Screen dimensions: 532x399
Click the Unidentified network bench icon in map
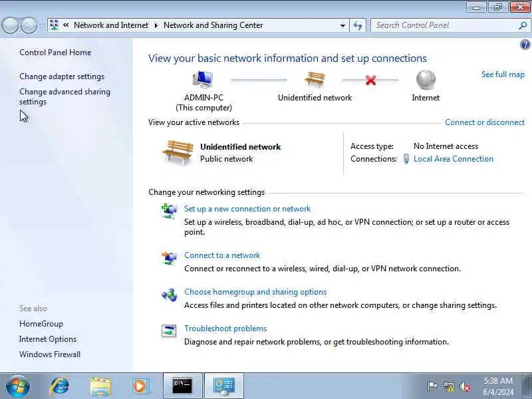tap(315, 79)
